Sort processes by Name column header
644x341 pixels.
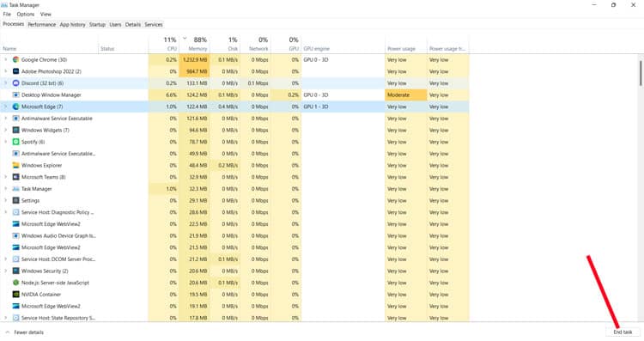49,45
